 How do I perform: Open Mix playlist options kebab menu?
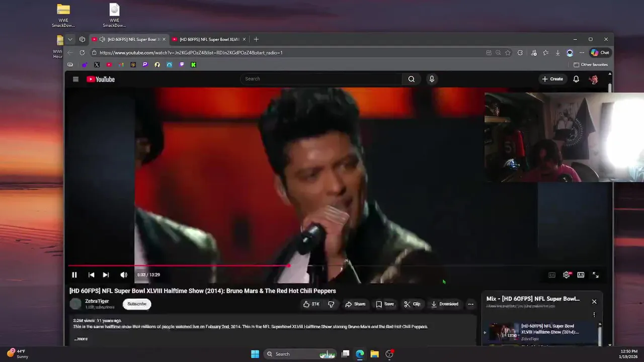pos(594,315)
